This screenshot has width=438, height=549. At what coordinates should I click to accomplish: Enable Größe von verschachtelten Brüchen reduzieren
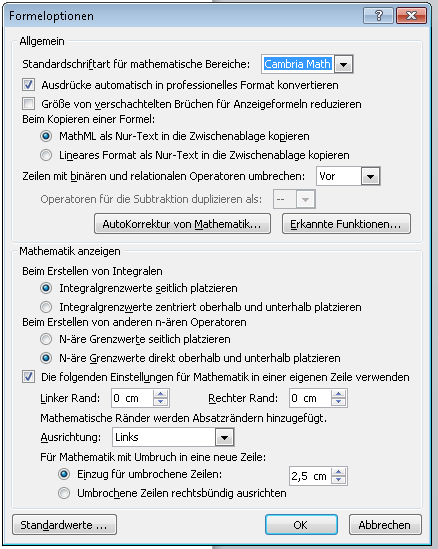(28, 104)
